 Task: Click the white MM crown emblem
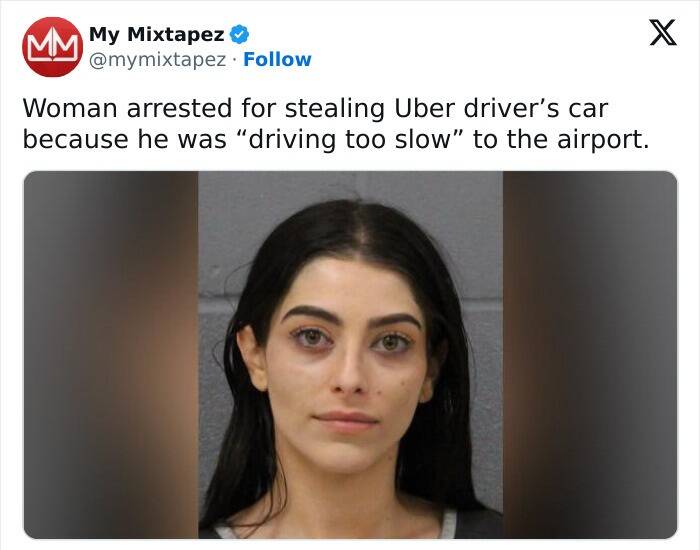pos(52,46)
